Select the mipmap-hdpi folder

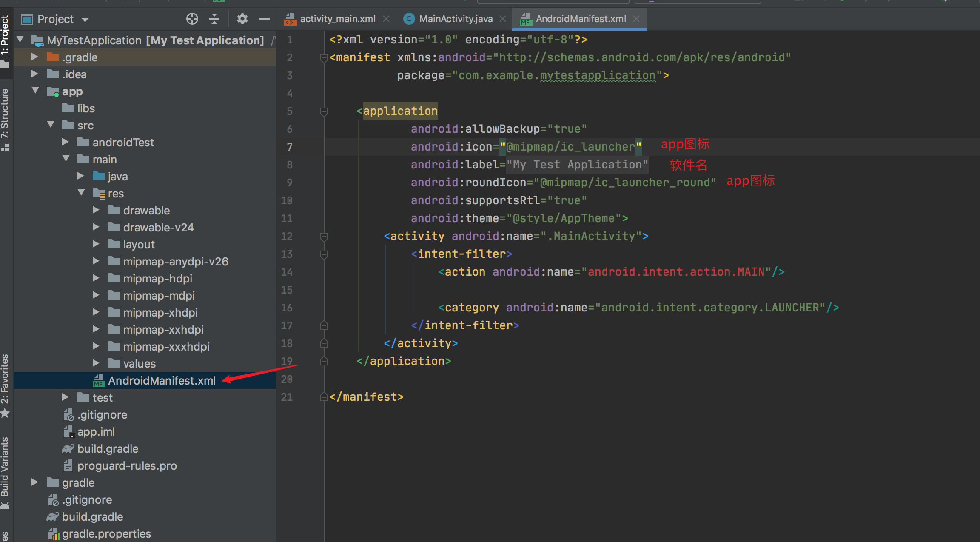150,278
